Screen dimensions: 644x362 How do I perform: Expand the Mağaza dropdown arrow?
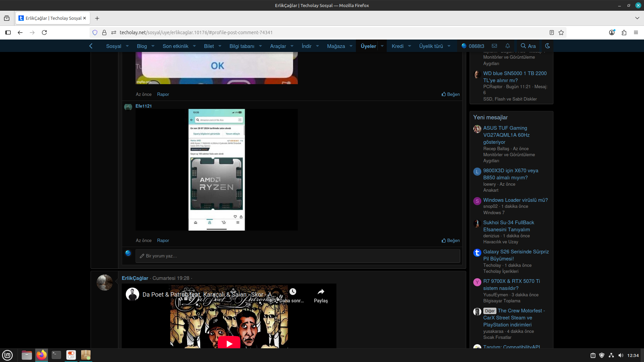click(351, 46)
